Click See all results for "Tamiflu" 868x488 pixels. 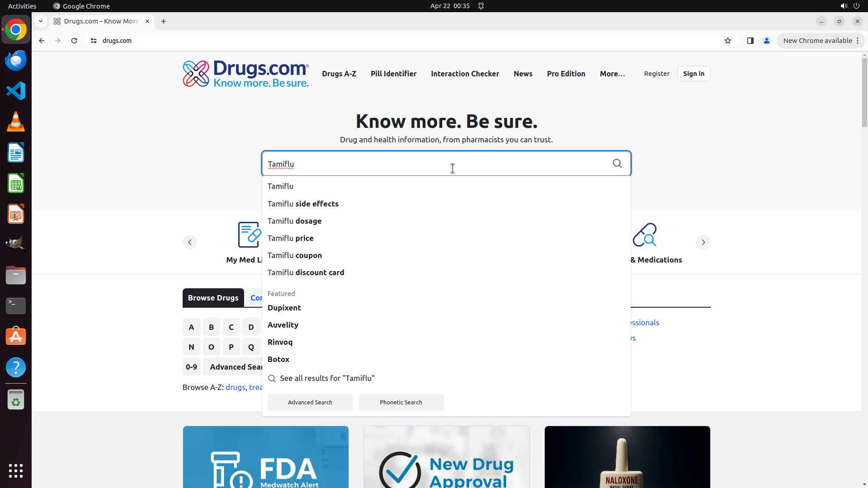pyautogui.click(x=327, y=378)
